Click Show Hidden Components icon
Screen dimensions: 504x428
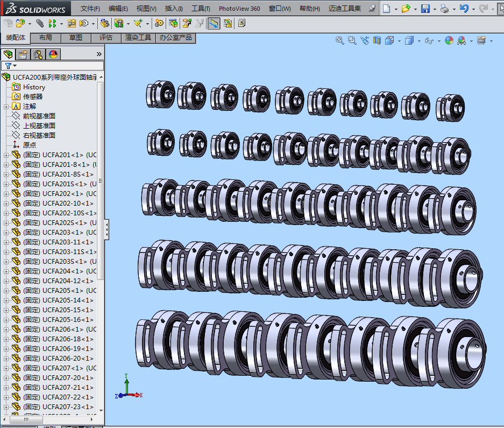[104, 23]
